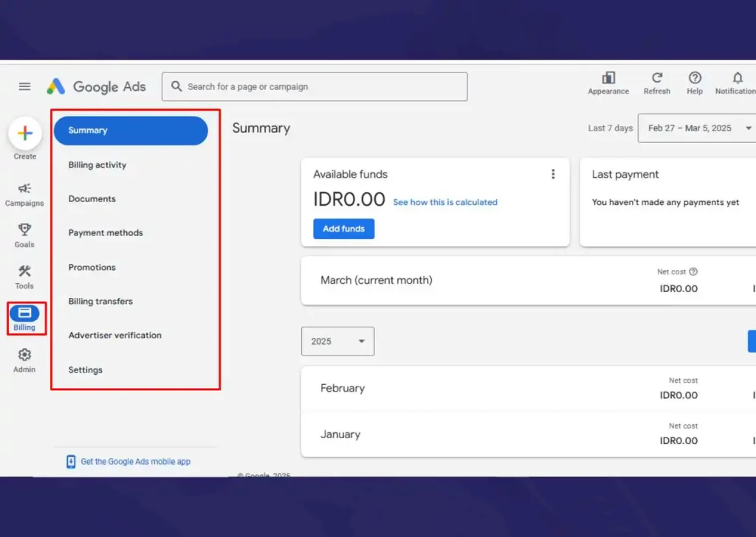The image size is (756, 537).
Task: Open Campaigns in the sidebar
Action: (24, 195)
